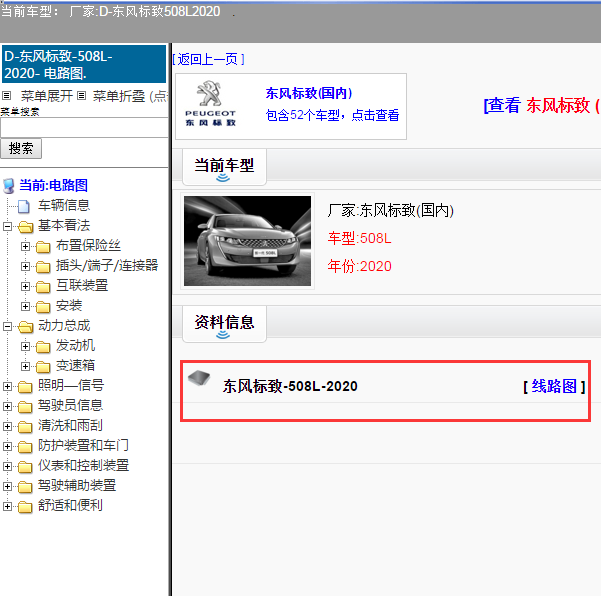Click the folder icon for 驾驶辅助装置
601x596 pixels.
[x=25, y=487]
